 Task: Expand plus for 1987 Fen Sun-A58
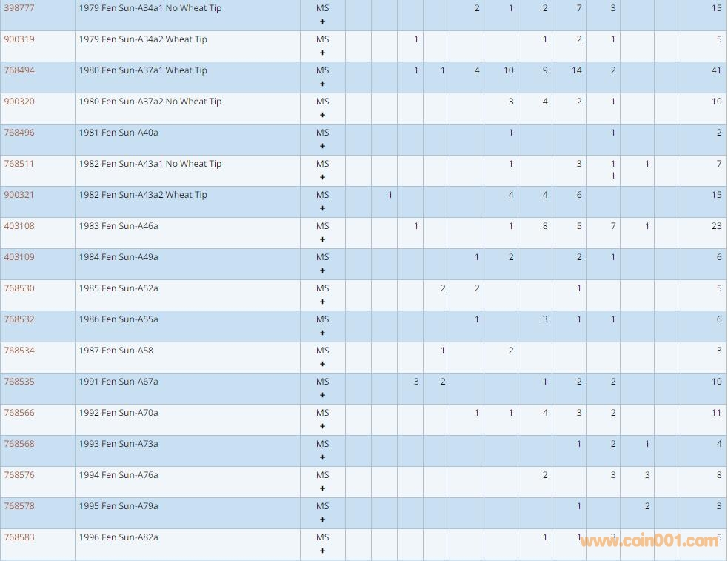pyautogui.click(x=322, y=365)
